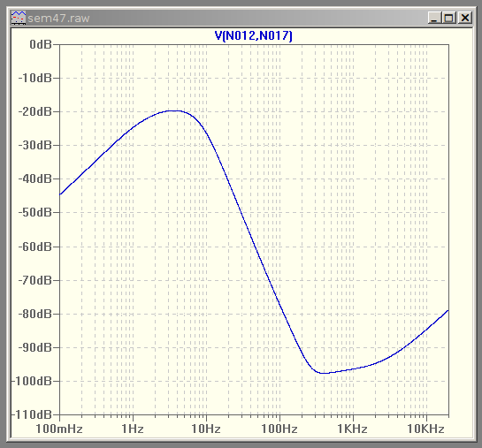Click the -100dB vertical axis label
The image size is (482, 448).
tap(32, 381)
